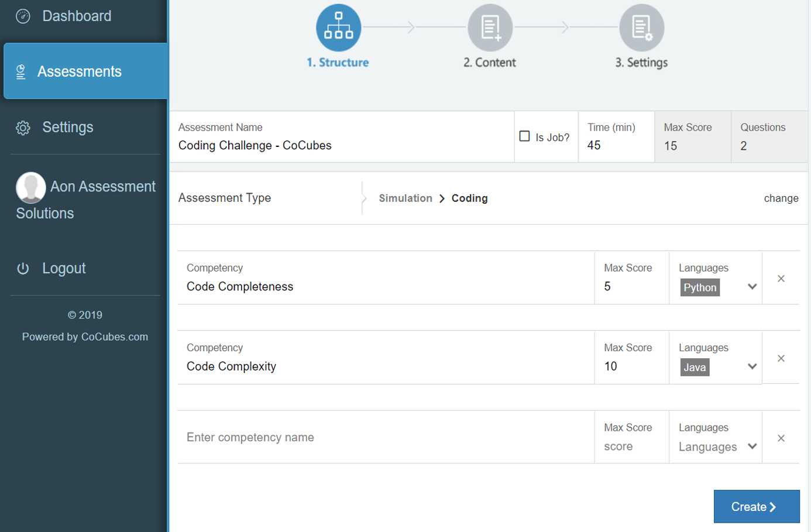
Task: Remove the Code Completeness competency row
Action: pyautogui.click(x=781, y=279)
